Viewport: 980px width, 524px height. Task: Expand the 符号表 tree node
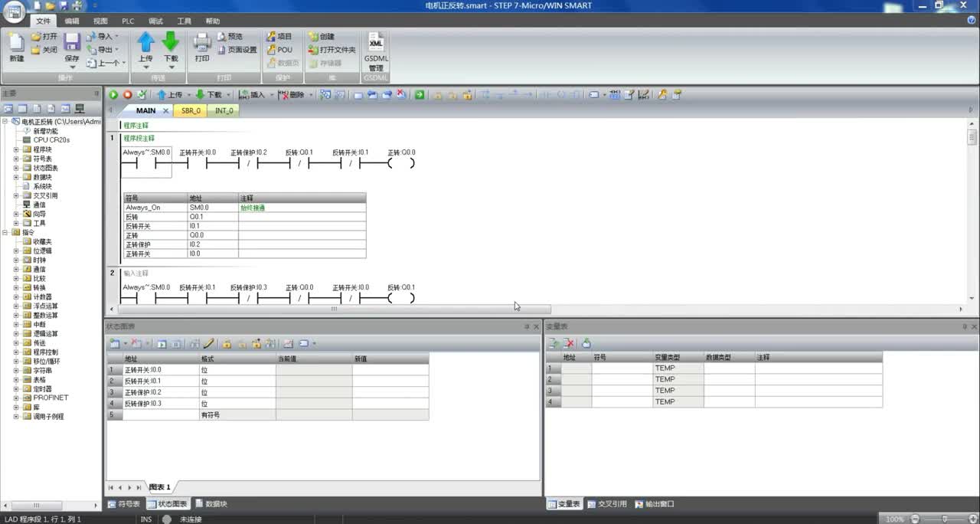pos(16,159)
